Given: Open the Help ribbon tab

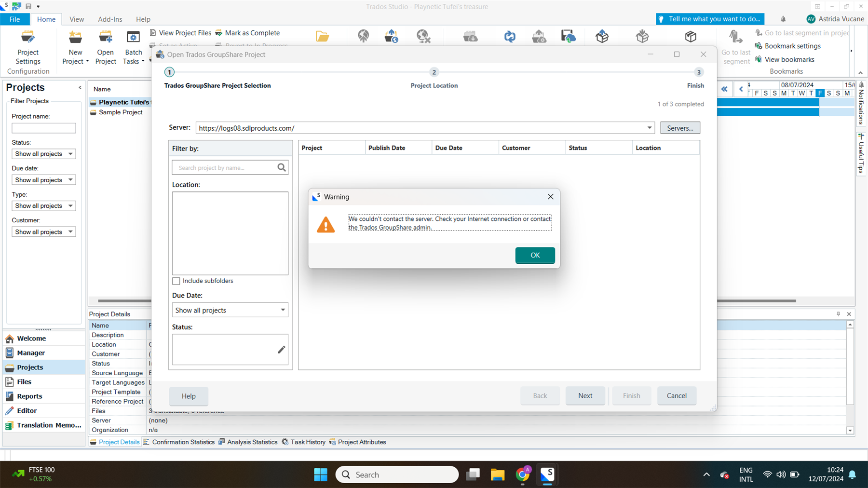Looking at the screenshot, I should point(143,19).
